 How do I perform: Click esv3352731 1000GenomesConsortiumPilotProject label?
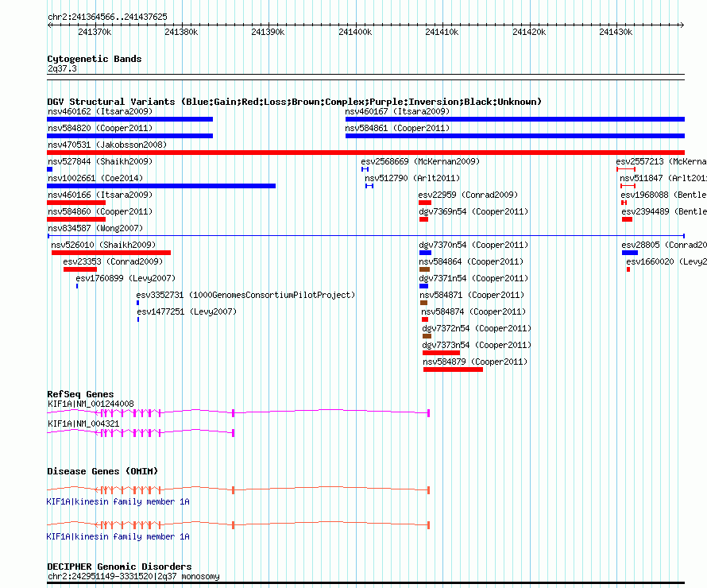[x=245, y=295]
